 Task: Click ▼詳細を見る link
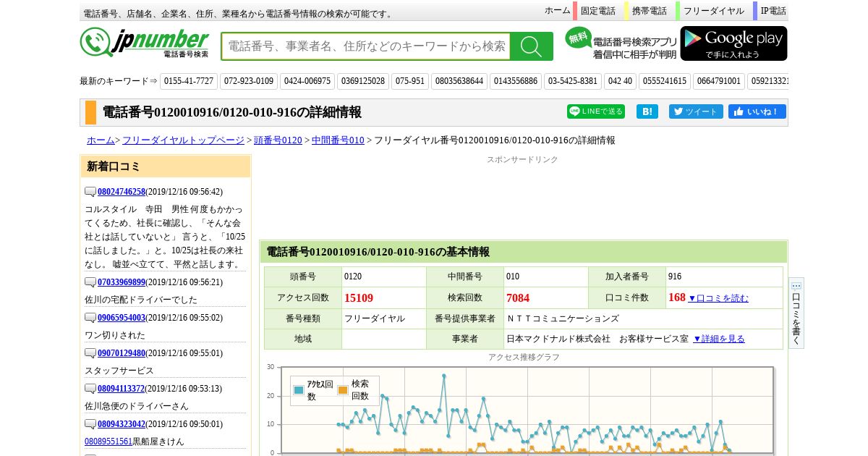pyautogui.click(x=719, y=339)
